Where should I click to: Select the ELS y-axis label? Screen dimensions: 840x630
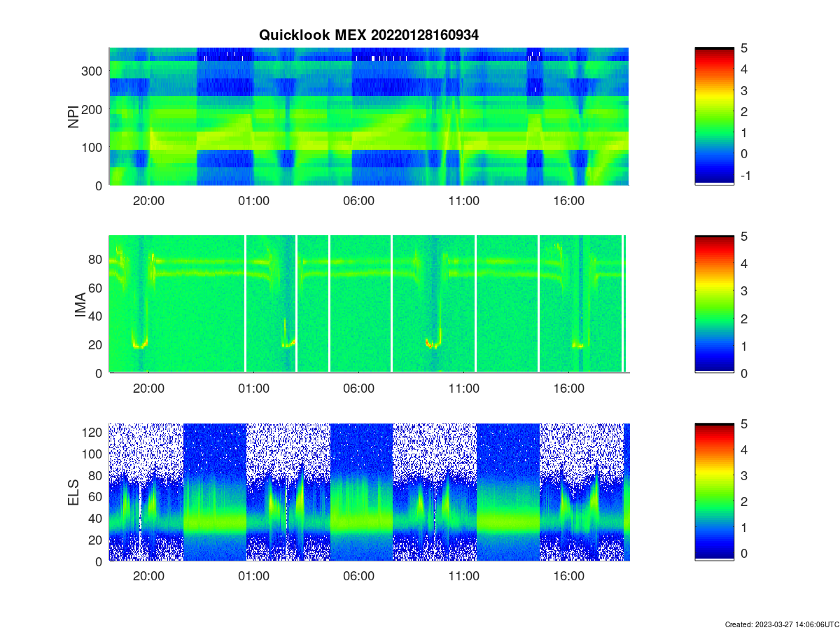(x=73, y=492)
